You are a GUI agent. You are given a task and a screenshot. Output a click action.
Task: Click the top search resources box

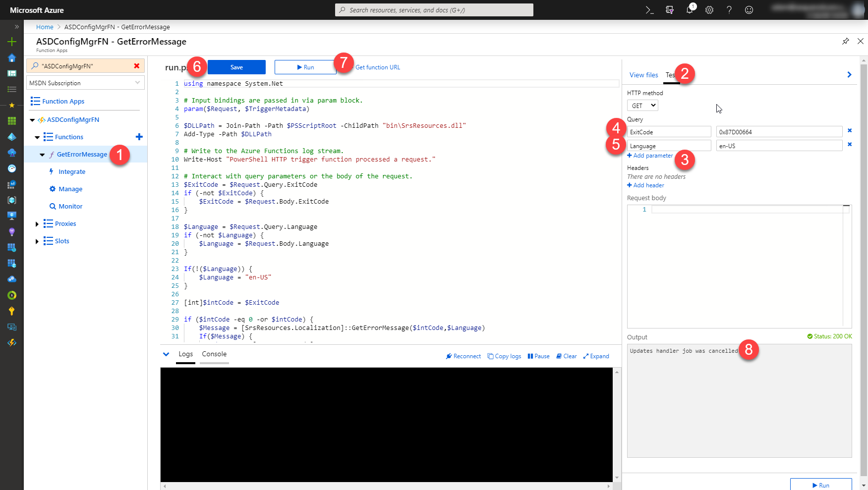(434, 10)
